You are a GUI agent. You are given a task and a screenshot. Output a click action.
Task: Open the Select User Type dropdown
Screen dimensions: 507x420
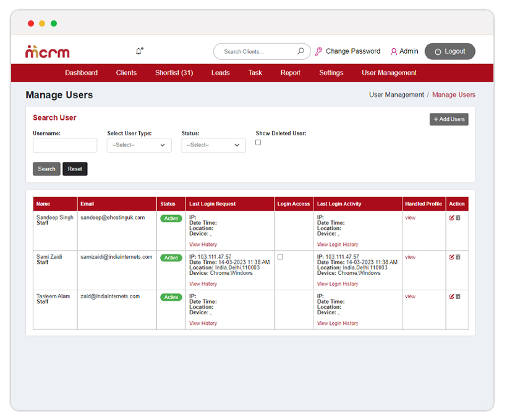pyautogui.click(x=139, y=145)
